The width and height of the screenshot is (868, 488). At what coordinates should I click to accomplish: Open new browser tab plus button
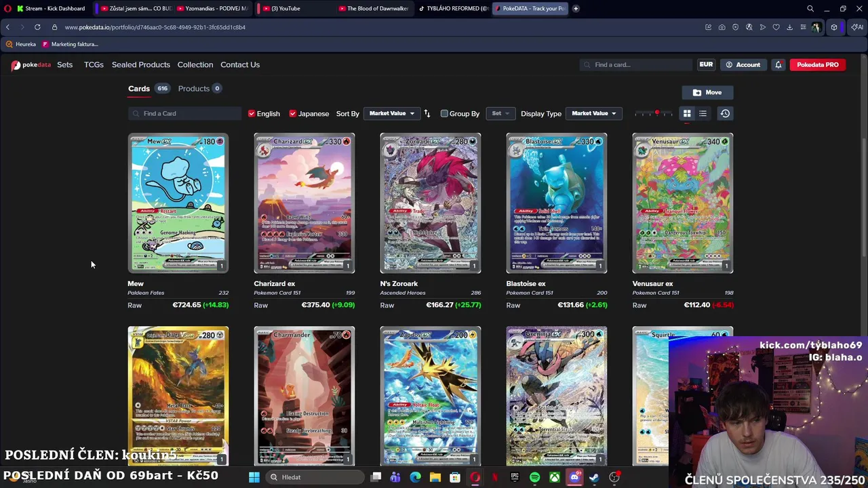click(x=576, y=9)
